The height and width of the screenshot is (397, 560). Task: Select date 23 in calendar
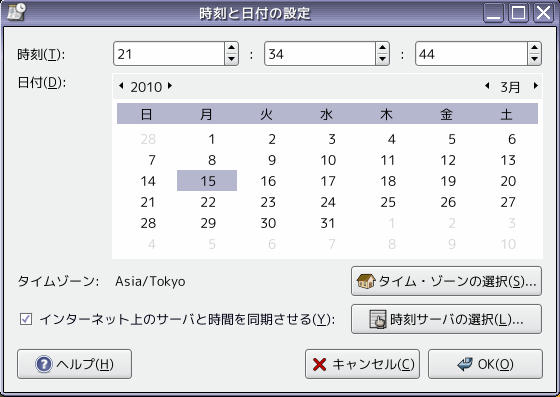[268, 202]
